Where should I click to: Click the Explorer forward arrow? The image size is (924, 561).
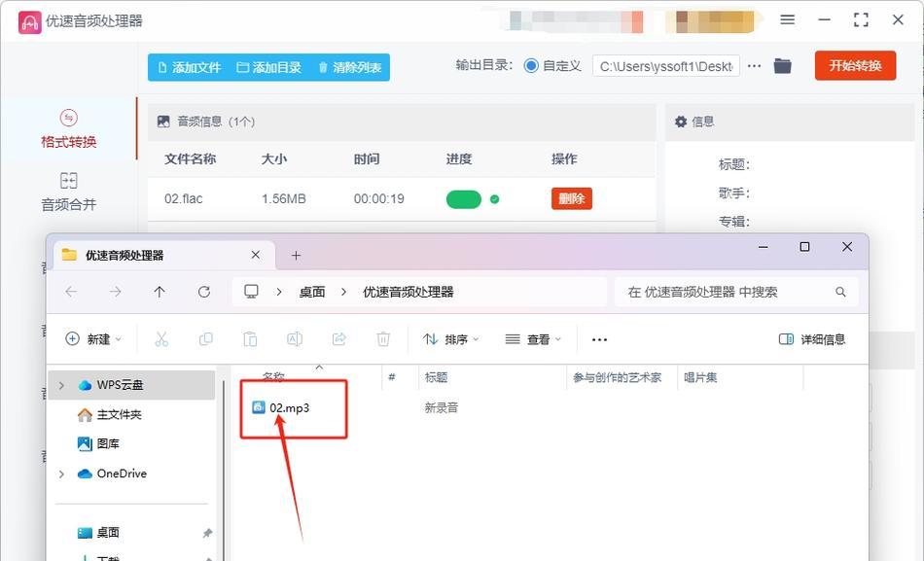click(116, 292)
